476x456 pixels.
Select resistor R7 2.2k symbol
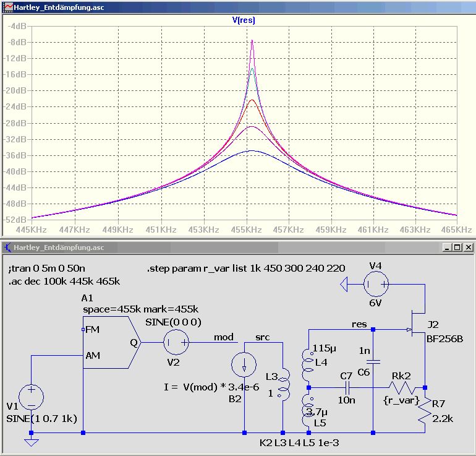click(x=425, y=410)
